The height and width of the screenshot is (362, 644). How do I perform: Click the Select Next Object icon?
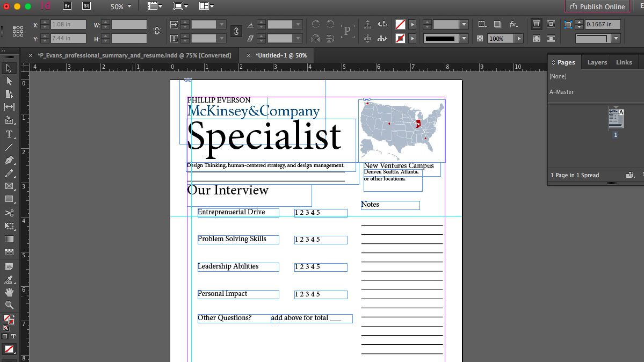click(x=382, y=38)
